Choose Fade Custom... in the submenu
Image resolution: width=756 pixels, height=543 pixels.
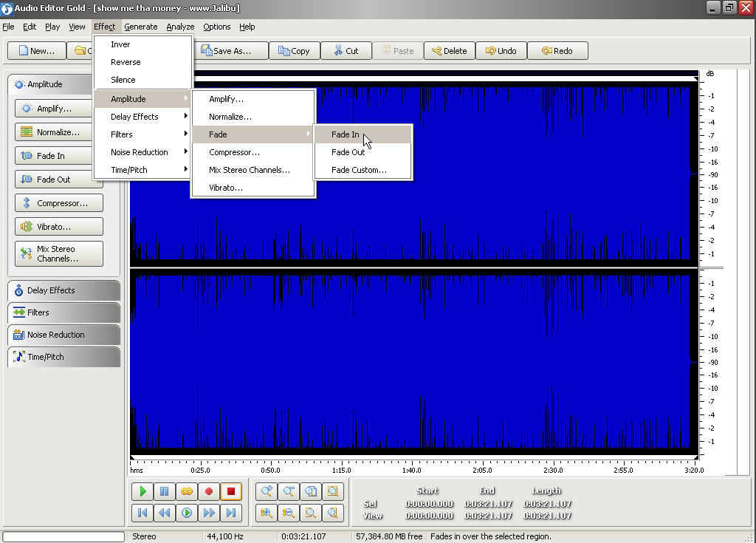click(x=359, y=170)
